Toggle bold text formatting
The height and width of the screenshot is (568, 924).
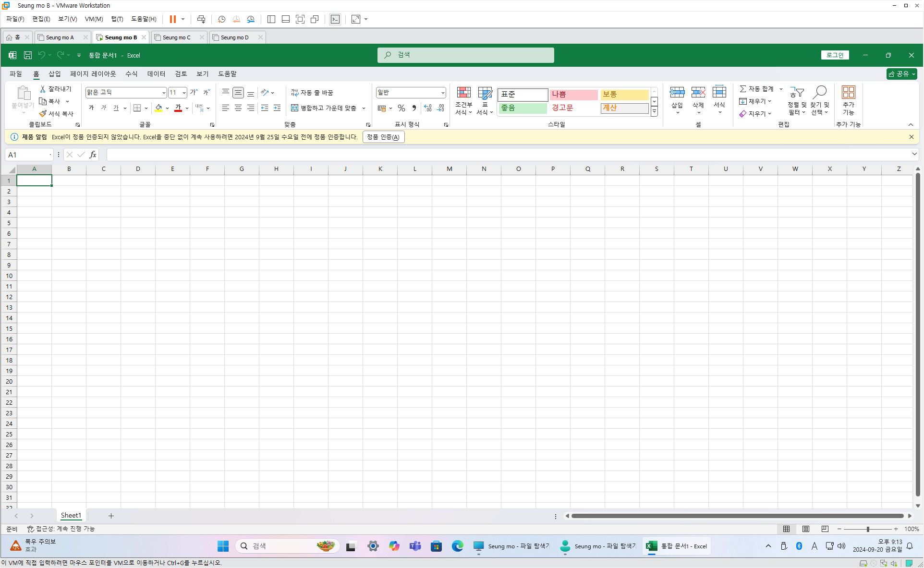tap(91, 108)
